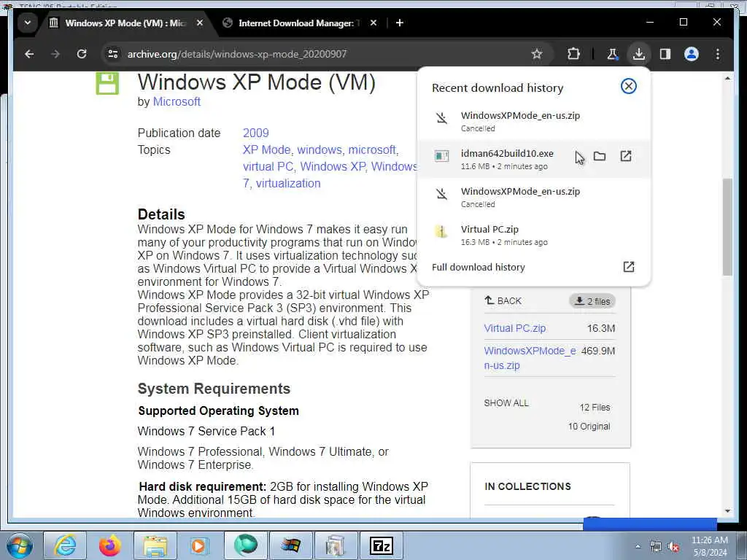This screenshot has width=747, height=560.
Task: Show idman642build10.exe in folder
Action: click(x=600, y=156)
